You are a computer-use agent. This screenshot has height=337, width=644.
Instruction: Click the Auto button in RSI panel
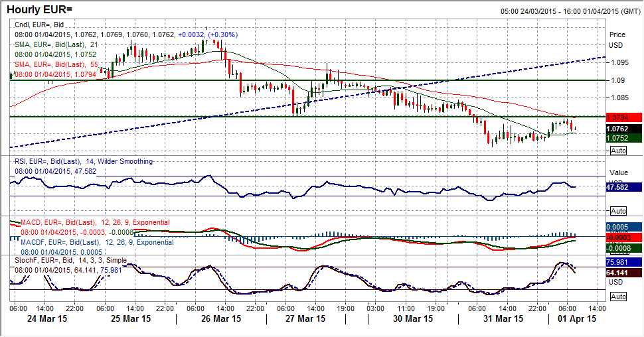pyautogui.click(x=618, y=211)
